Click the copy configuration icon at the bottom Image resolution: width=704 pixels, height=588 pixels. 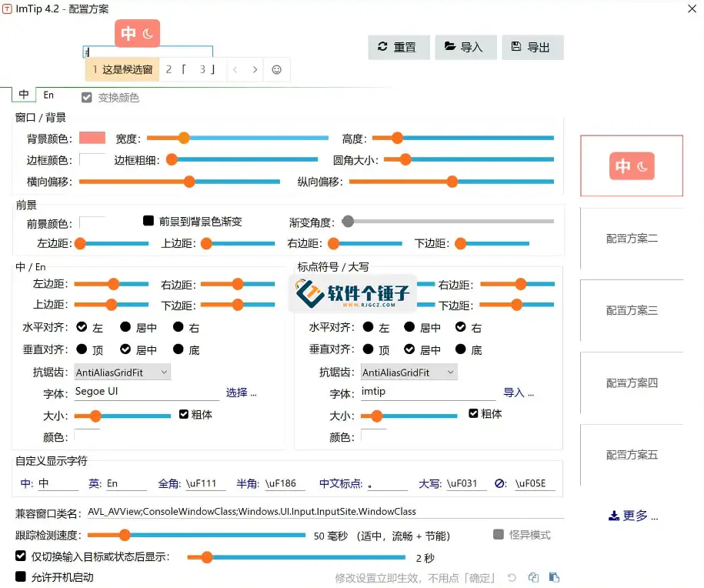tap(533, 578)
